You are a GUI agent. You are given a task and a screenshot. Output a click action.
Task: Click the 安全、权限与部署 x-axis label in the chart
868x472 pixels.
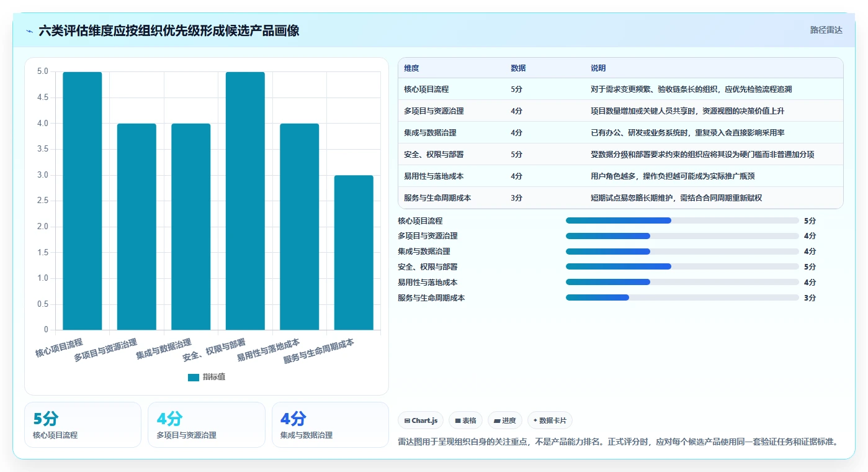click(214, 350)
